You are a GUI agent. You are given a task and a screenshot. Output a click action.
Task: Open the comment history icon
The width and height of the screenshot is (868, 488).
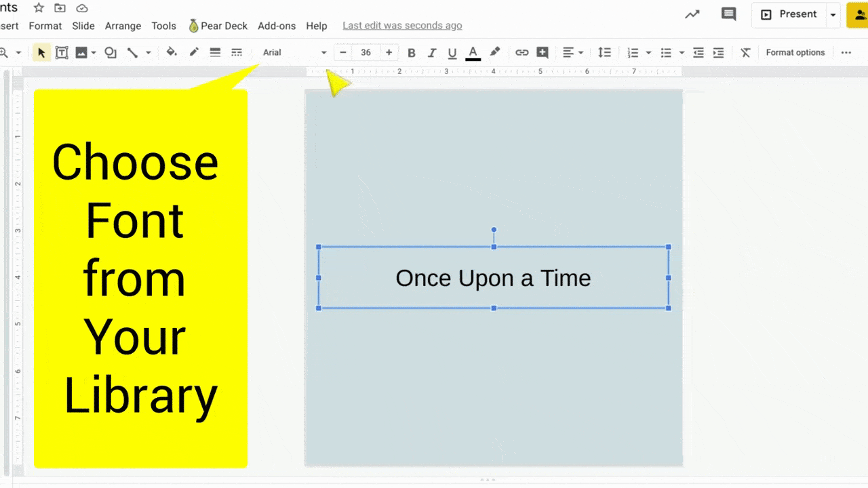tap(728, 14)
